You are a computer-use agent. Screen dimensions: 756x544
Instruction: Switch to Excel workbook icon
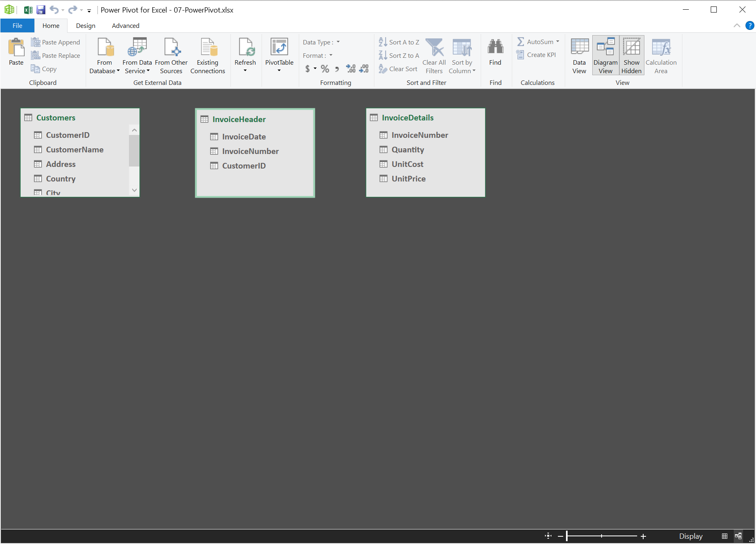tap(28, 10)
